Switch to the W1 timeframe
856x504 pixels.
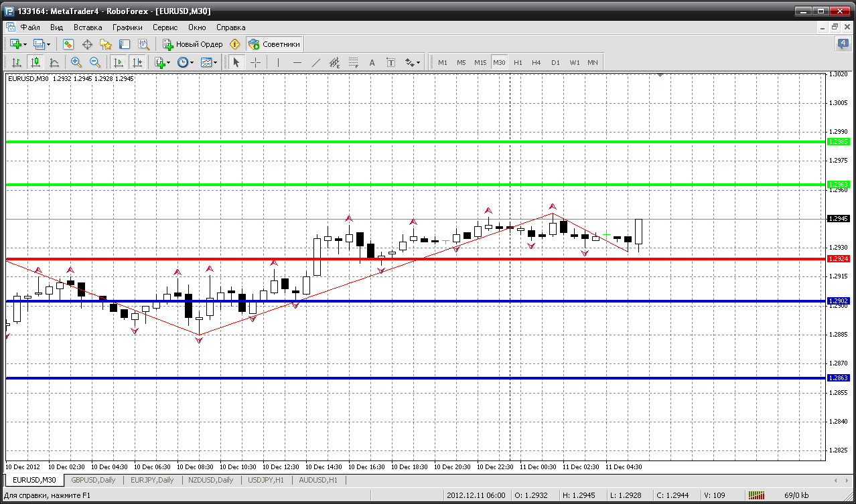point(575,62)
